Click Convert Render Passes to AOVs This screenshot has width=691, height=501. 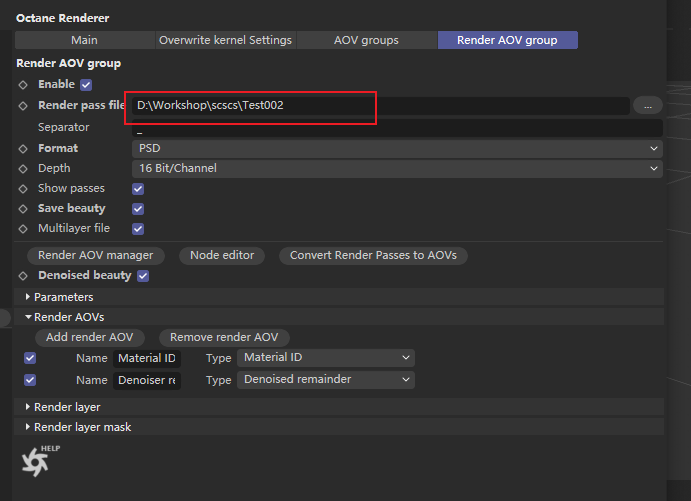(373, 256)
